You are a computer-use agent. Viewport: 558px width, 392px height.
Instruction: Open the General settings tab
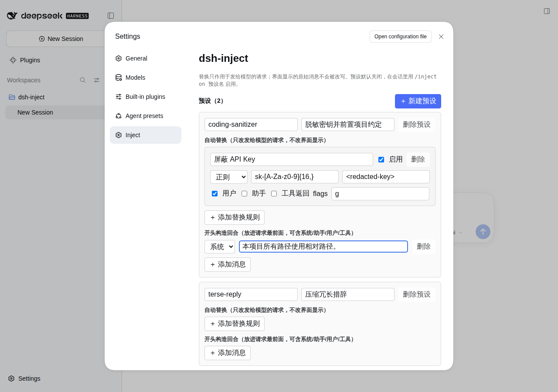pos(146,58)
